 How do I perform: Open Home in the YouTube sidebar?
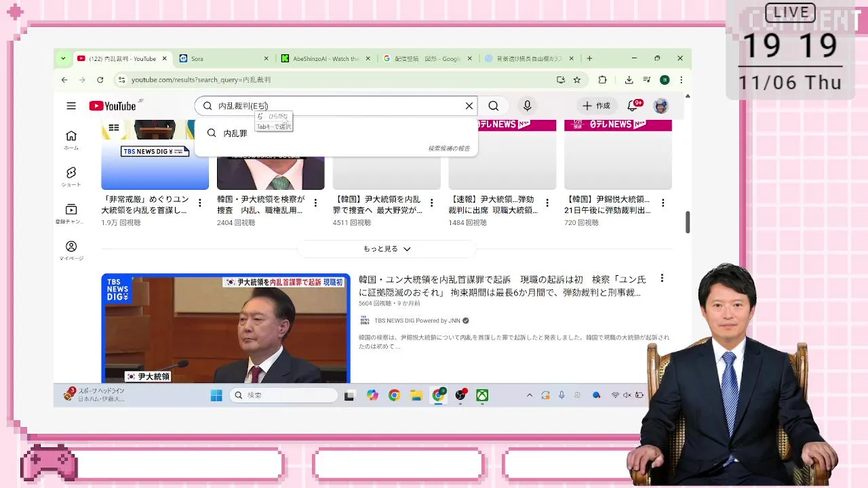pos(71,140)
